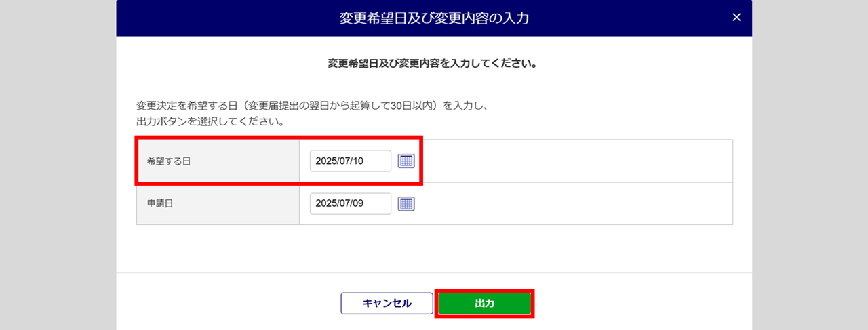Select the 申請日 label cell
The image size is (868, 330).
click(217, 203)
